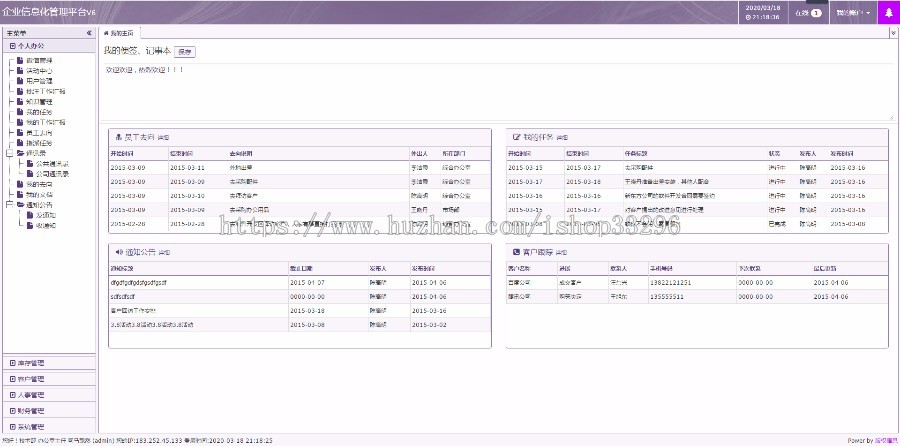The width and height of the screenshot is (900, 446).
Task: Click the tab-bar double-chevron at far right
Action: coord(894,34)
